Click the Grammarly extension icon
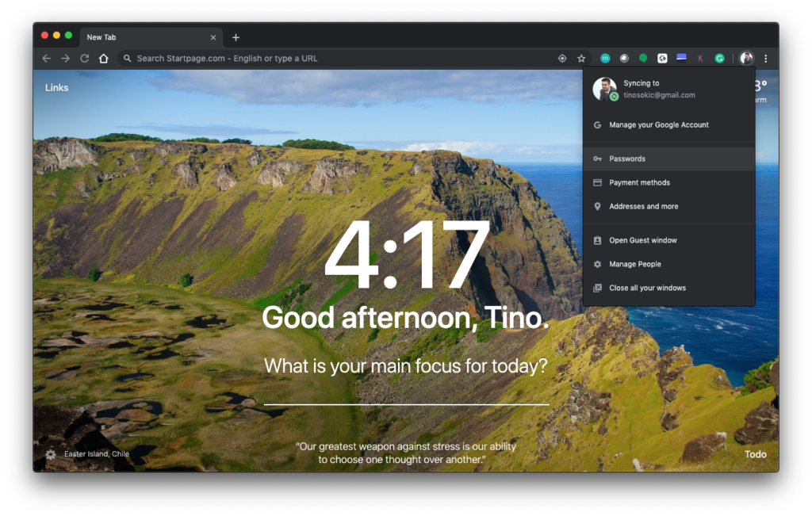Screen dimensions: 812x516 (719, 59)
